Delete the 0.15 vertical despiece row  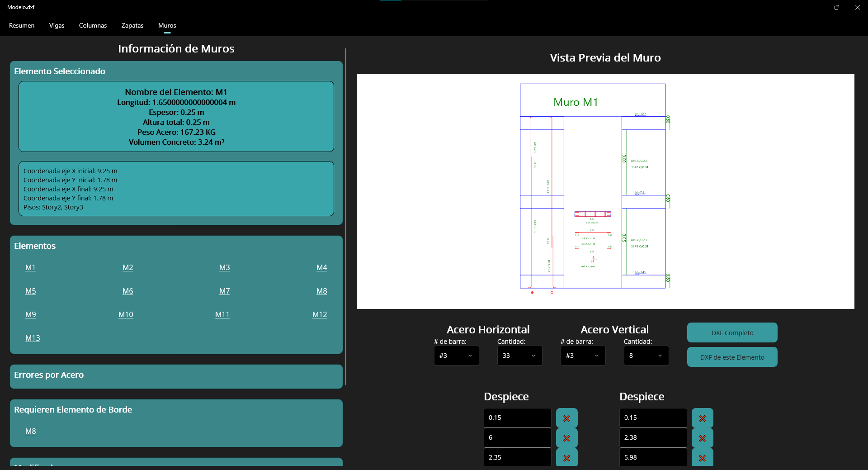pos(702,418)
